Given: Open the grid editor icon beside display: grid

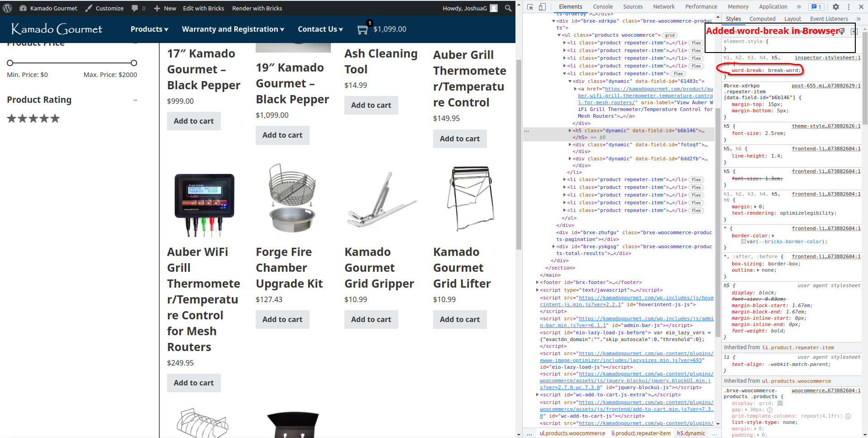Looking at the screenshot, I should [x=780, y=403].
